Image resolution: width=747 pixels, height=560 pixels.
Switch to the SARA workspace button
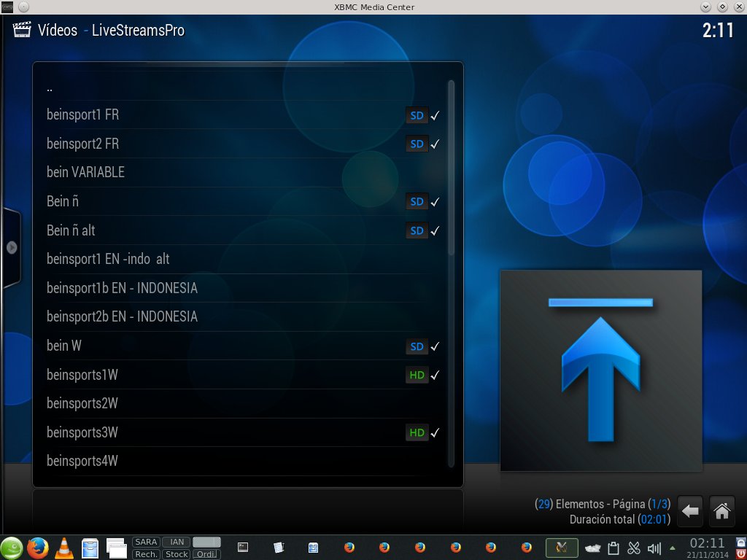[146, 542]
